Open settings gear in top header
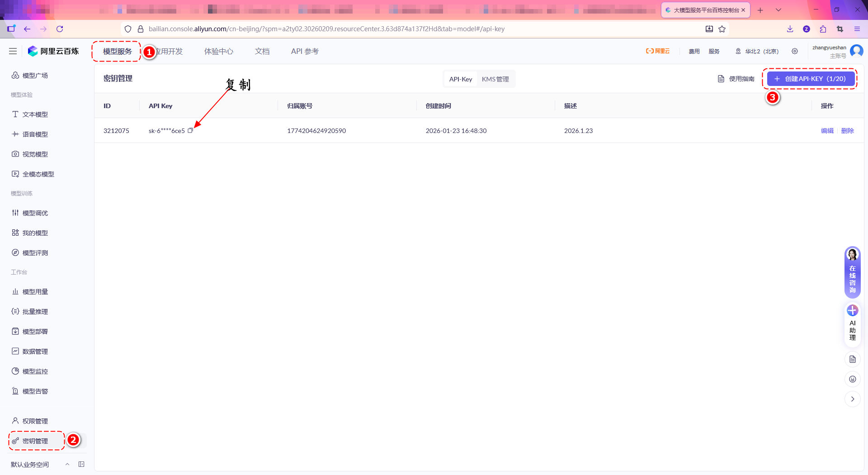The width and height of the screenshot is (868, 475). (795, 52)
